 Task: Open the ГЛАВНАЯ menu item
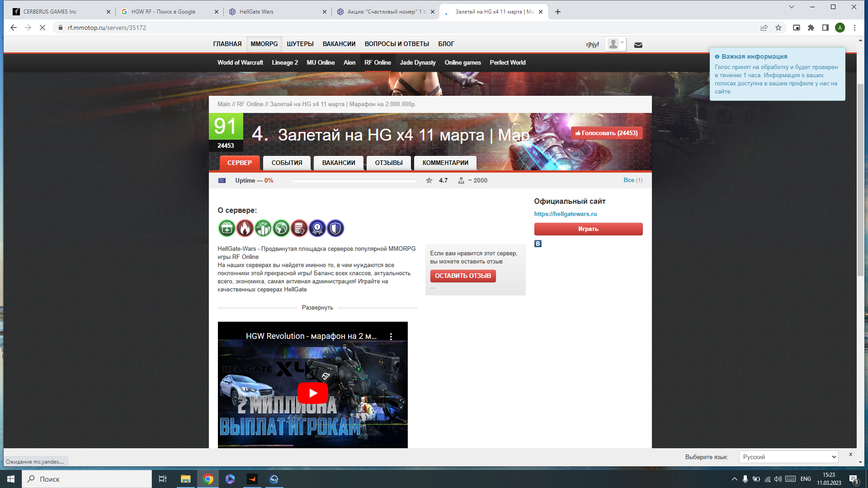point(227,44)
